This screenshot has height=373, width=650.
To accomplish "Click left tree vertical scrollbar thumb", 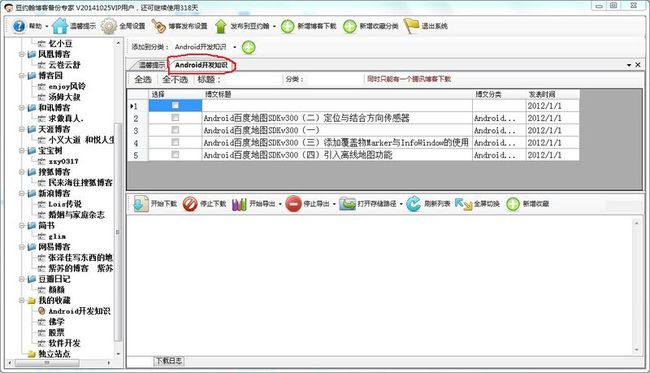I will tap(118, 232).
